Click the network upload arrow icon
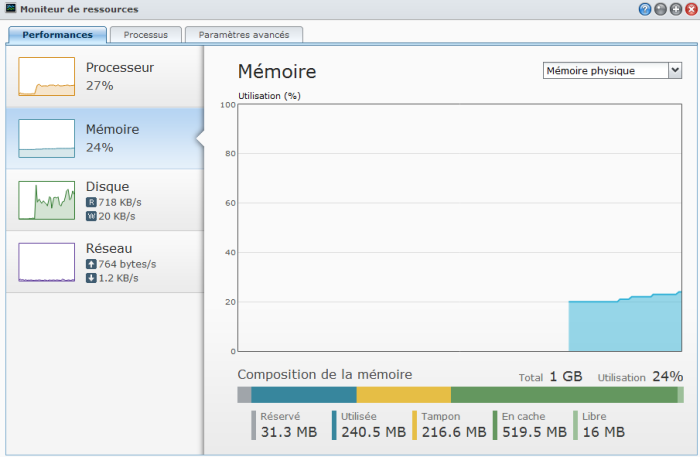 pos(91,264)
